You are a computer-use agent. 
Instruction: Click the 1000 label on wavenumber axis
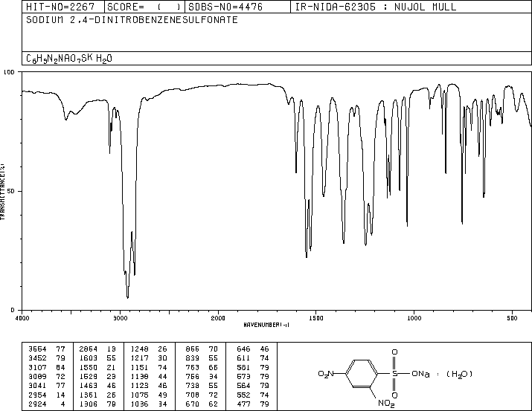414,318
